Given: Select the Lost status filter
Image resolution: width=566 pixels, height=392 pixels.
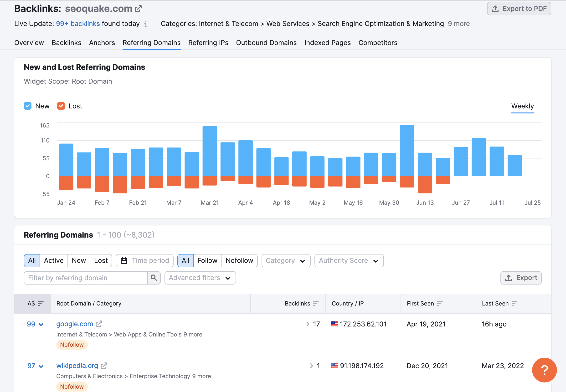Looking at the screenshot, I should [101, 261].
